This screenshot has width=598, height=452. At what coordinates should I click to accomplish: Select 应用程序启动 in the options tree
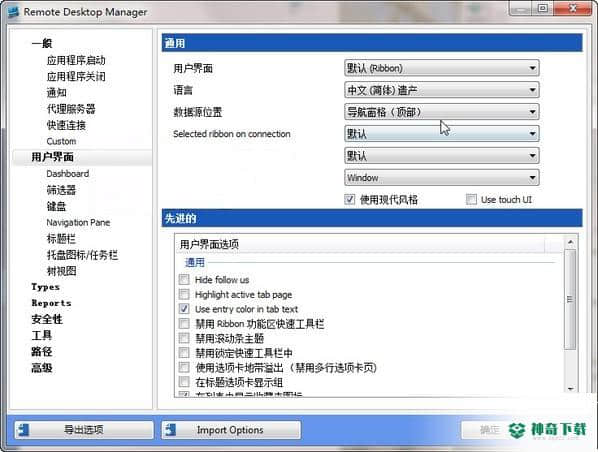tap(76, 60)
